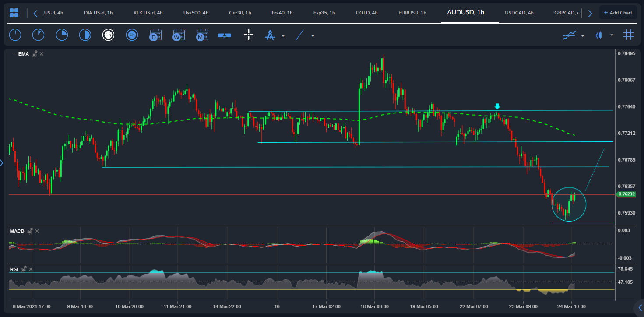
Task: Click the RSI indicator label
Action: (14, 269)
